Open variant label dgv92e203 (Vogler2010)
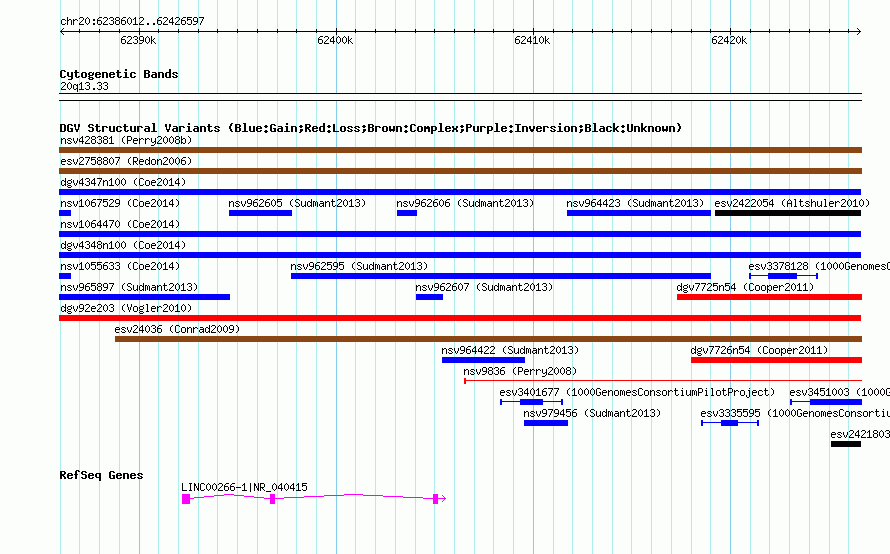The width and height of the screenshot is (890, 554). [126, 308]
